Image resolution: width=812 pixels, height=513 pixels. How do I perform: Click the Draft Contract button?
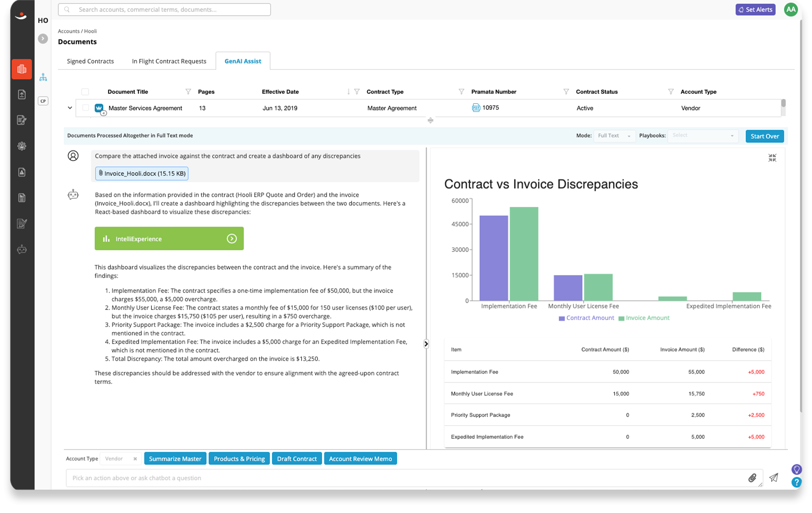pyautogui.click(x=297, y=459)
